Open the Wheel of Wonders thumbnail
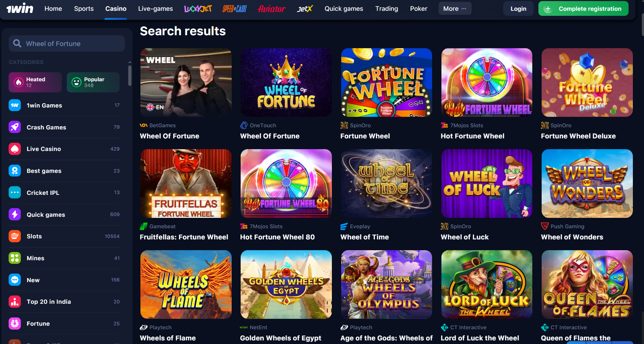The height and width of the screenshot is (344, 644). [587, 183]
